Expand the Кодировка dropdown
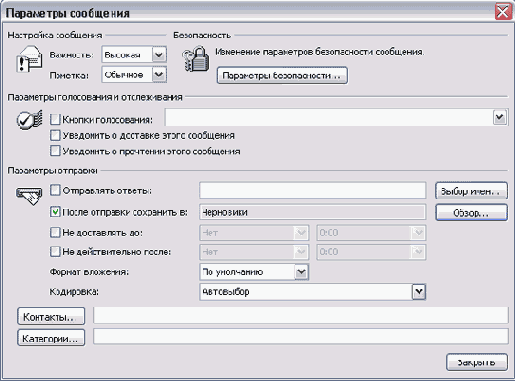Image resolution: width=515 pixels, height=381 pixels. [x=419, y=292]
